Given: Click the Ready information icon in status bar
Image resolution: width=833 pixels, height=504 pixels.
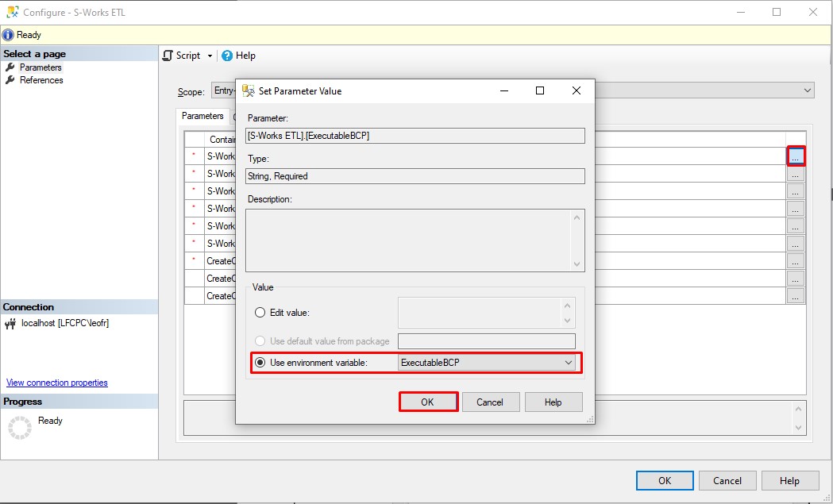Looking at the screenshot, I should (x=8, y=35).
